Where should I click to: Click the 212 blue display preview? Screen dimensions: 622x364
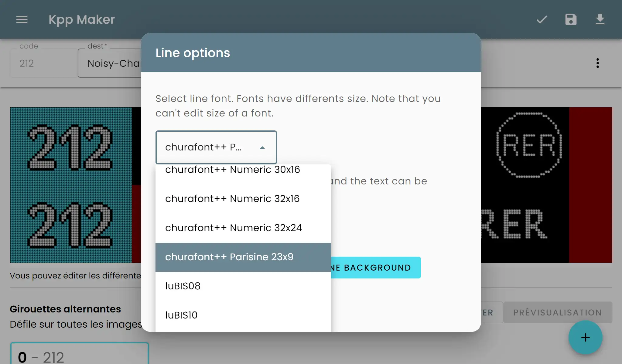coord(71,185)
